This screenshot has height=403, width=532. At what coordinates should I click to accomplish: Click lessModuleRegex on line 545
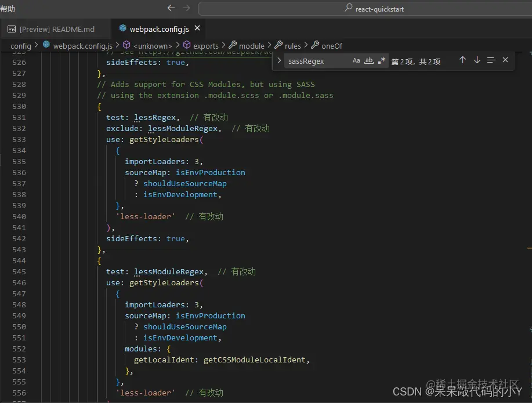click(169, 272)
